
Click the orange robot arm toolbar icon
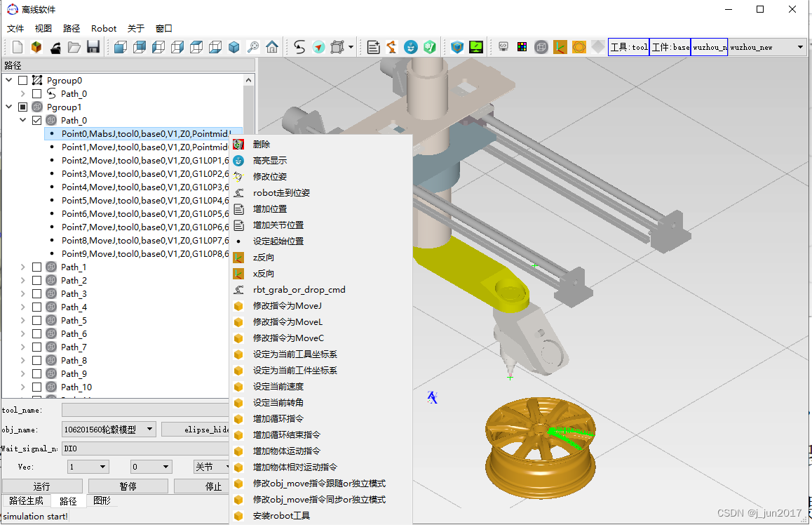391,47
